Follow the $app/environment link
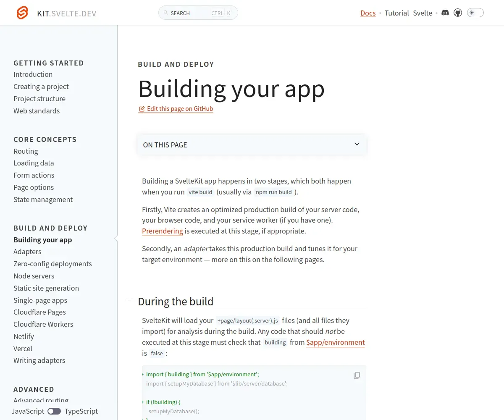This screenshot has width=504, height=420. click(336, 342)
